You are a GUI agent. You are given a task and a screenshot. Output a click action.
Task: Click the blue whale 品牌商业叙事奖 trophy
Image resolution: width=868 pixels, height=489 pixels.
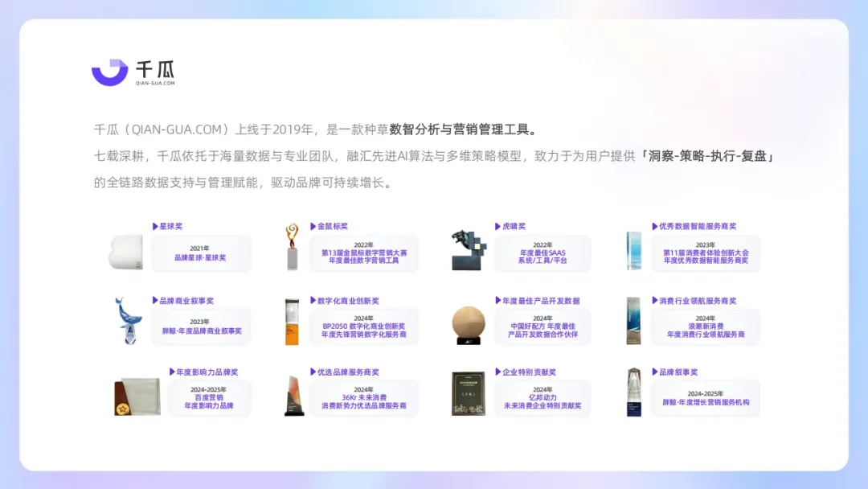(129, 321)
